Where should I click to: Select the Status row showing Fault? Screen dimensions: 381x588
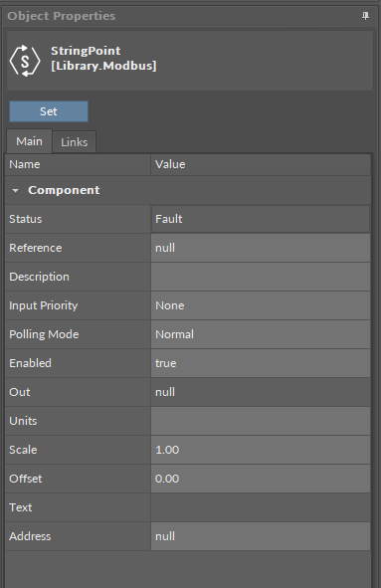[x=187, y=219]
